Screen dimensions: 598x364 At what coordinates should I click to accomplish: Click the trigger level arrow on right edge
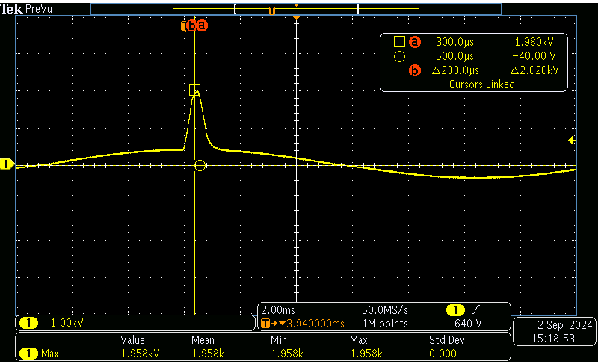tap(572, 140)
